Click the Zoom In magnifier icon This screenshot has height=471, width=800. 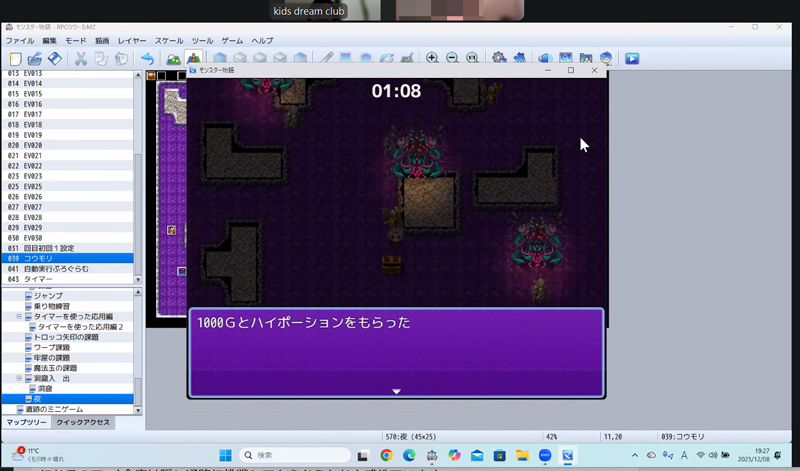click(x=432, y=58)
